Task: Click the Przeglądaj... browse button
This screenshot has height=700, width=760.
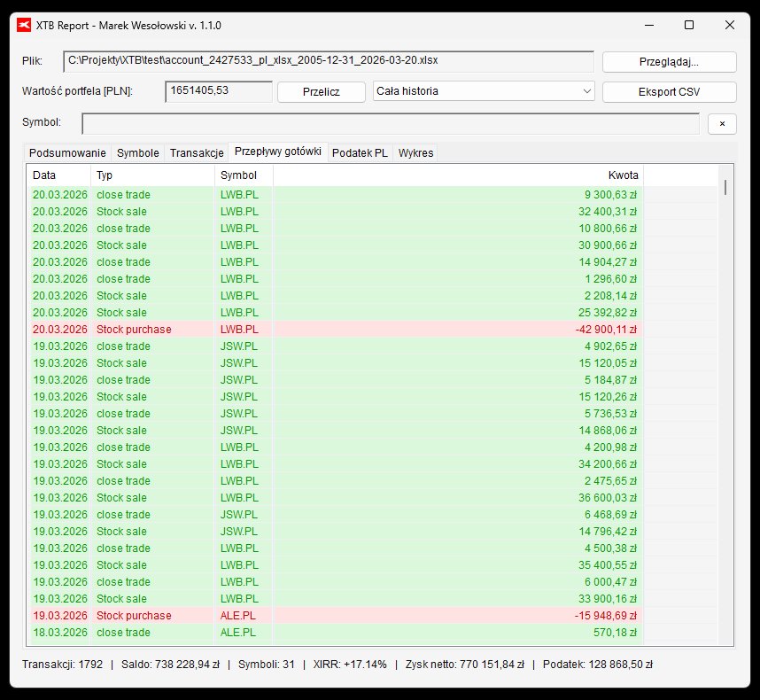Action: tap(670, 62)
